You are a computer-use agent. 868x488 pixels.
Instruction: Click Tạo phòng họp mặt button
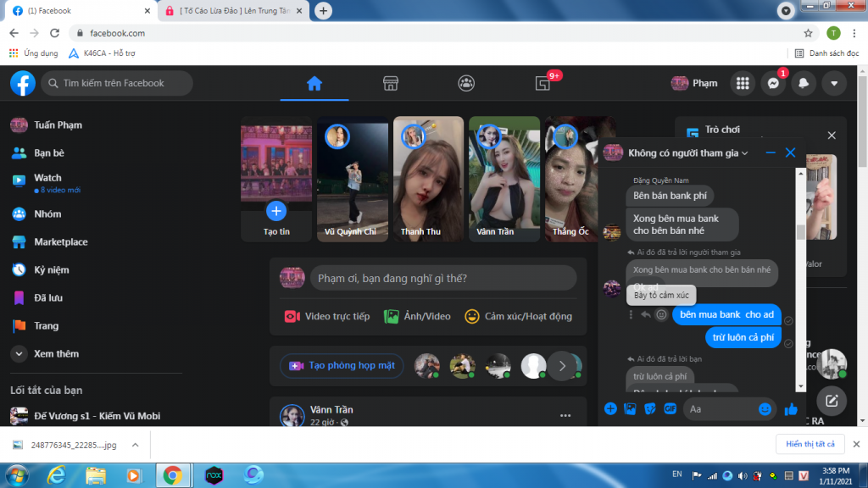coord(342,366)
